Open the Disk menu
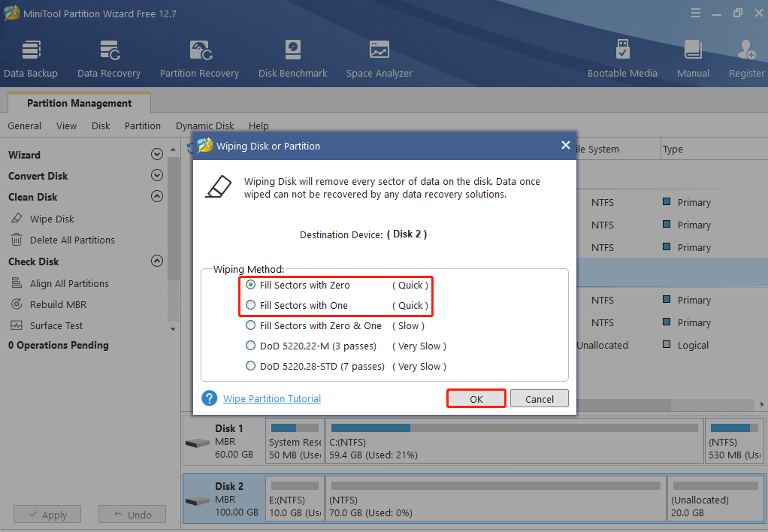 pos(101,126)
